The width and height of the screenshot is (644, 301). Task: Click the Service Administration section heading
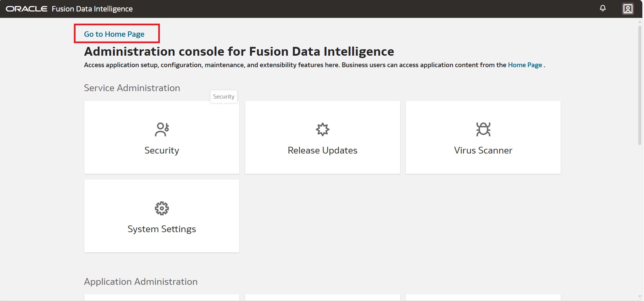pyautogui.click(x=132, y=88)
